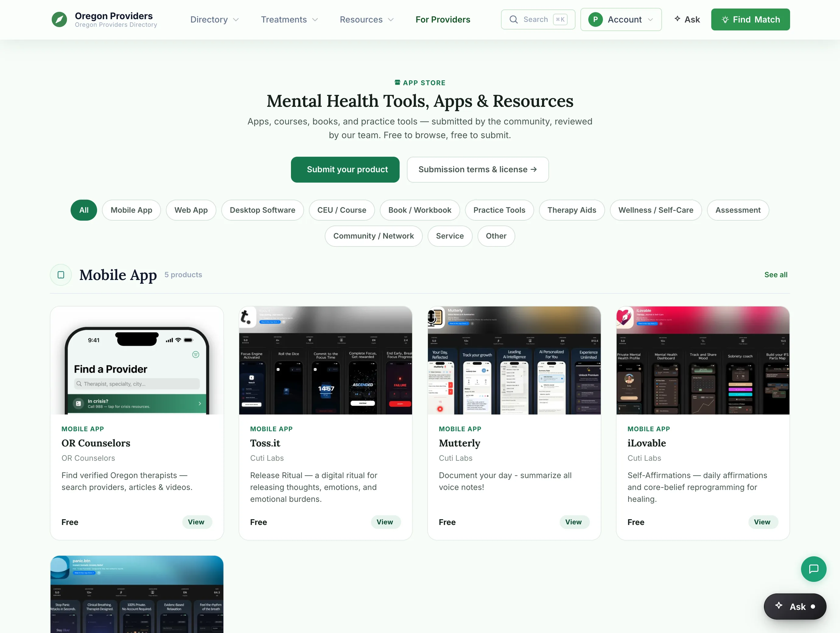
Task: Click Cuti Labs under iLovable
Action: click(x=644, y=458)
